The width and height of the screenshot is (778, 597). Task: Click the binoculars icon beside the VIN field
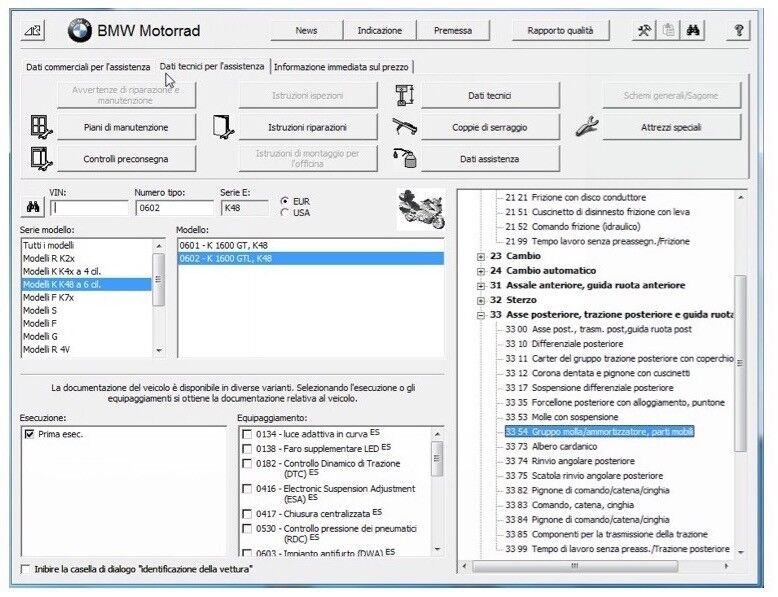click(30, 208)
